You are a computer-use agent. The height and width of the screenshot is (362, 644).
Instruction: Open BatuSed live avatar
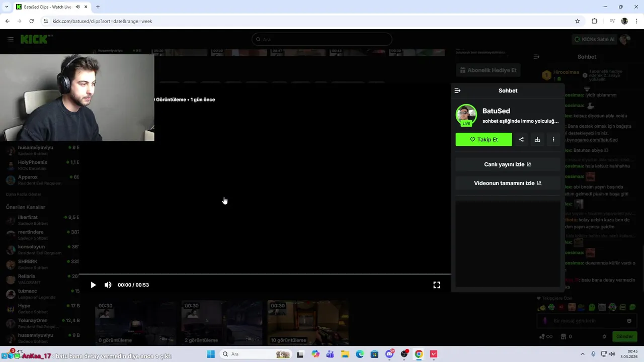466,115
